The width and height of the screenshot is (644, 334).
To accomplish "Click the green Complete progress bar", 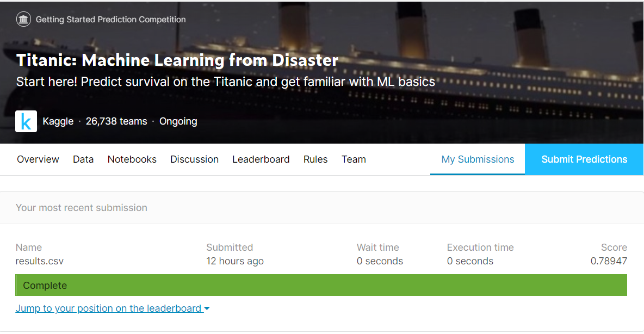I will click(321, 285).
